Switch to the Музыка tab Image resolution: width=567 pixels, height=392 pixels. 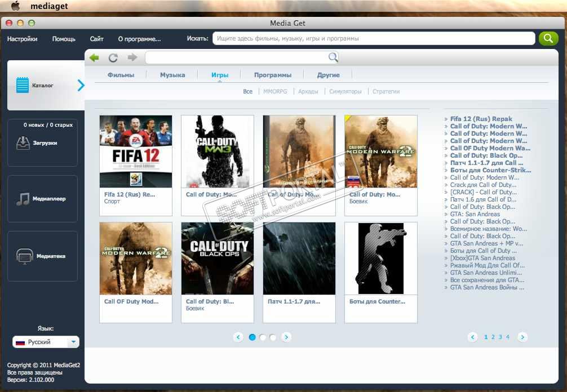click(172, 75)
